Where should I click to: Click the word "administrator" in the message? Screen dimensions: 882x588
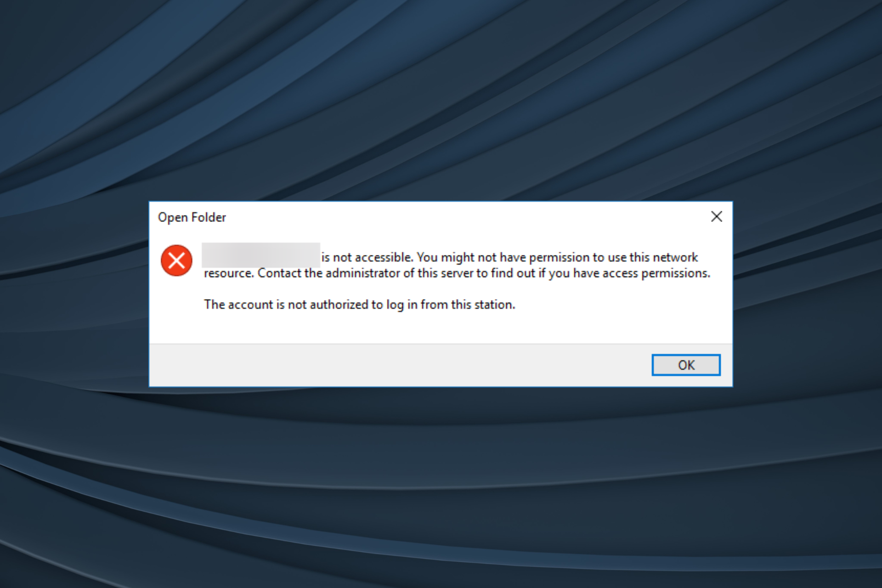point(363,273)
